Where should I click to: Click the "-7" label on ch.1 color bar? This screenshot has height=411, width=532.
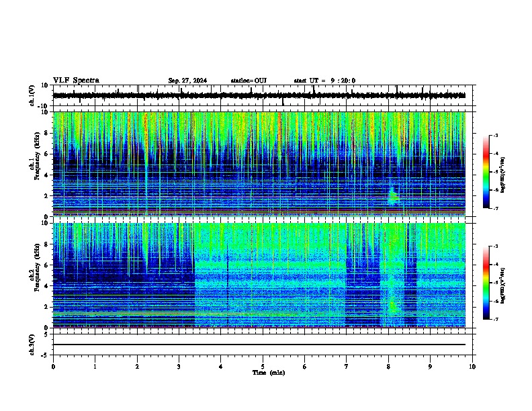point(495,208)
